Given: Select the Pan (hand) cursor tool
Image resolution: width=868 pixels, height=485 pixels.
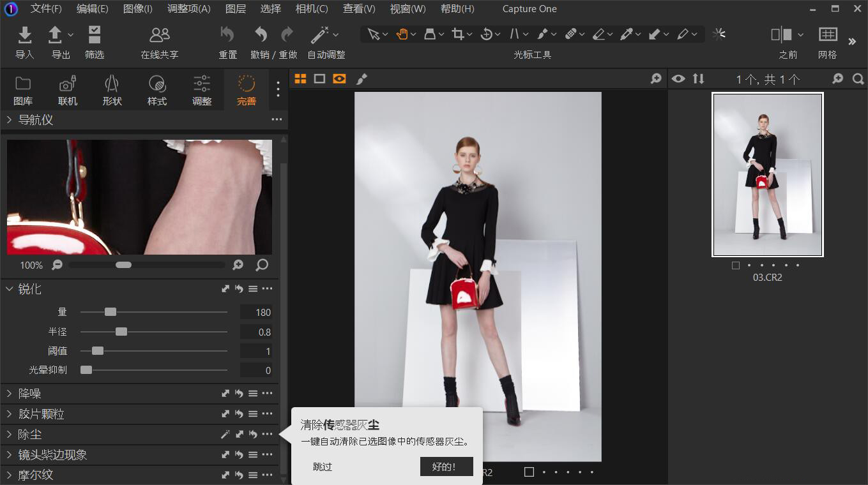Looking at the screenshot, I should (402, 34).
